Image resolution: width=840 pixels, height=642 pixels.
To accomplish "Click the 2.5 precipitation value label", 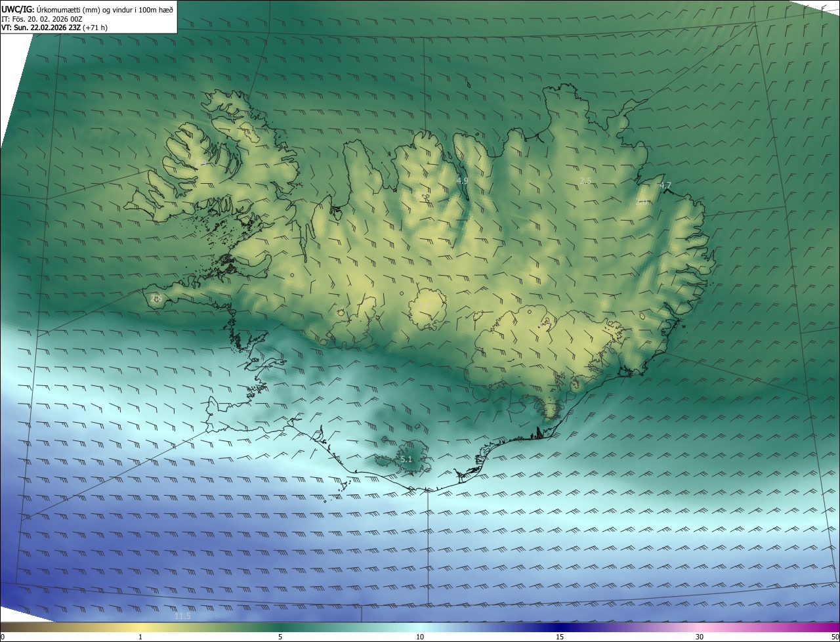I will (x=586, y=180).
